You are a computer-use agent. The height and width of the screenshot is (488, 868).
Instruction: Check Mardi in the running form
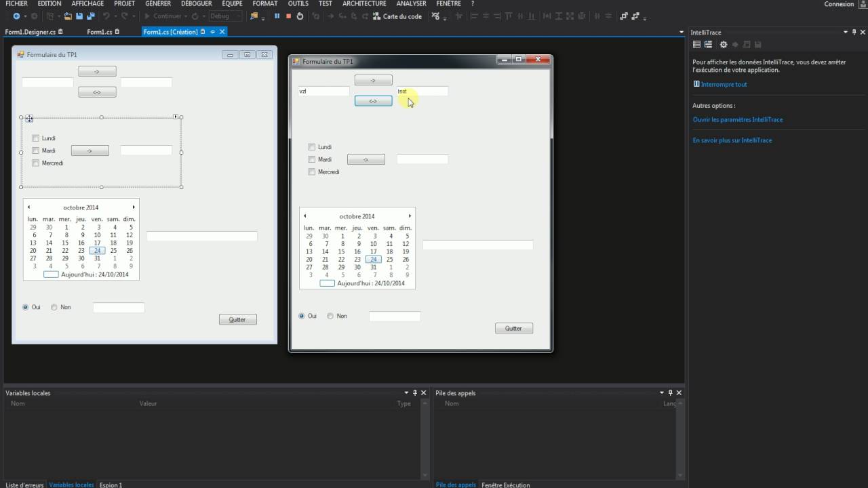[312, 159]
